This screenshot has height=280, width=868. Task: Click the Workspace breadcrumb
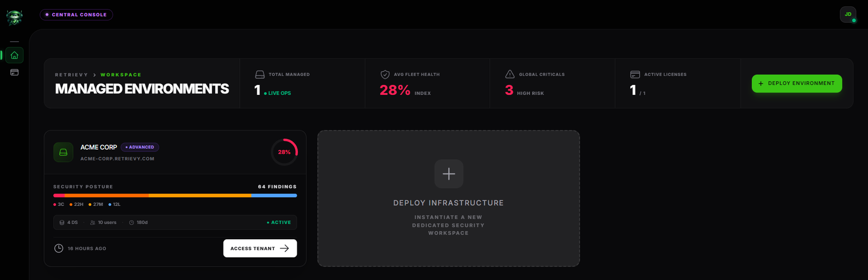click(x=120, y=75)
